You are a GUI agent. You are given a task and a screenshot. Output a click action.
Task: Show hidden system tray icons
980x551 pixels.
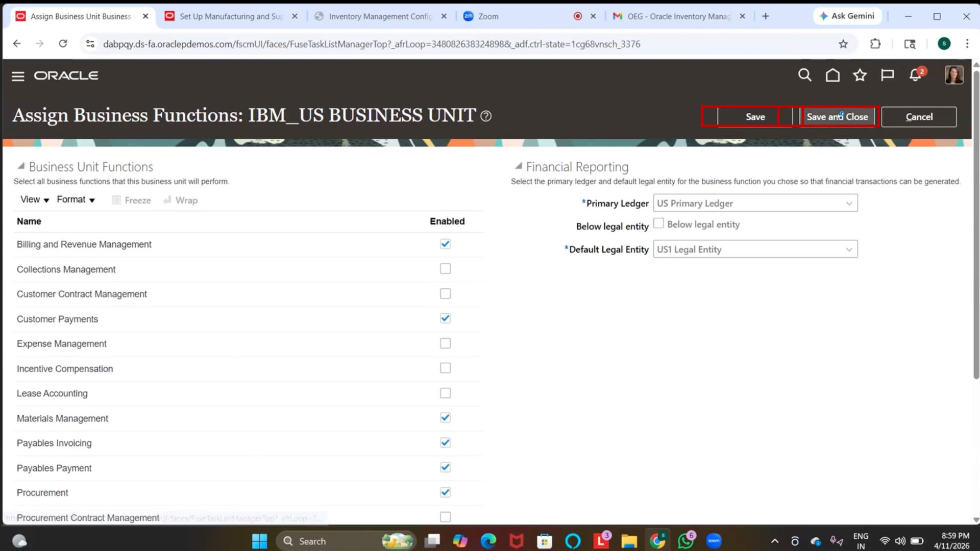(x=774, y=541)
